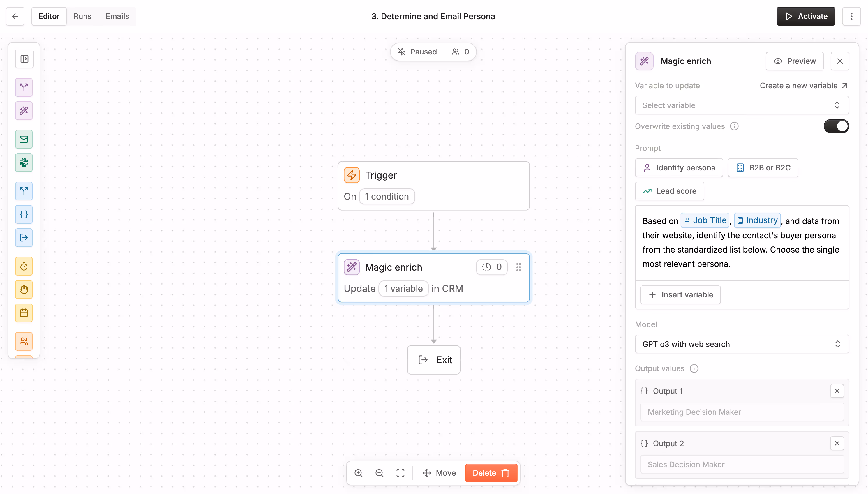Screen dimensions: 868x494
Task: Select the exit step icon in sidebar
Action: pyautogui.click(x=24, y=238)
